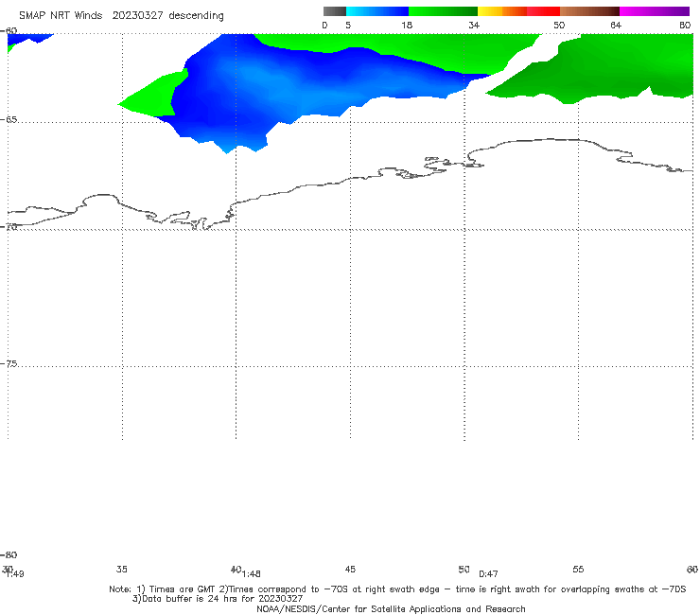Click the gray segment of the color bar
This screenshot has width=700, height=615.
click(x=334, y=11)
